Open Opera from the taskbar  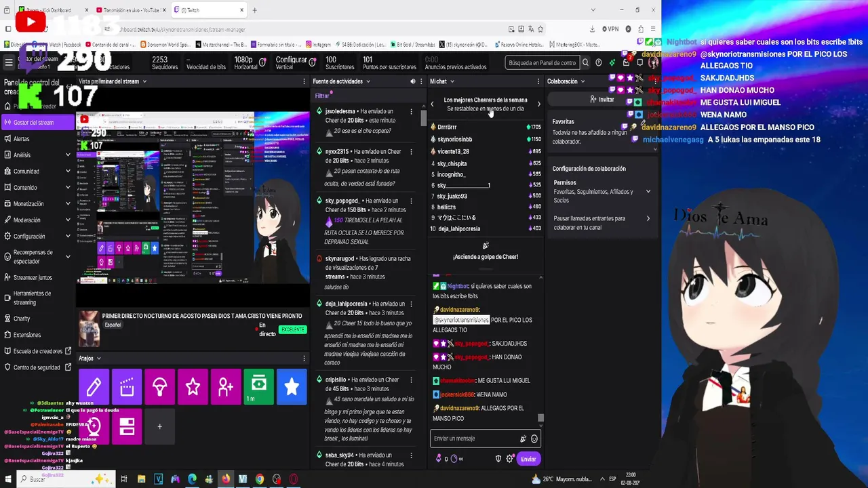point(294,479)
